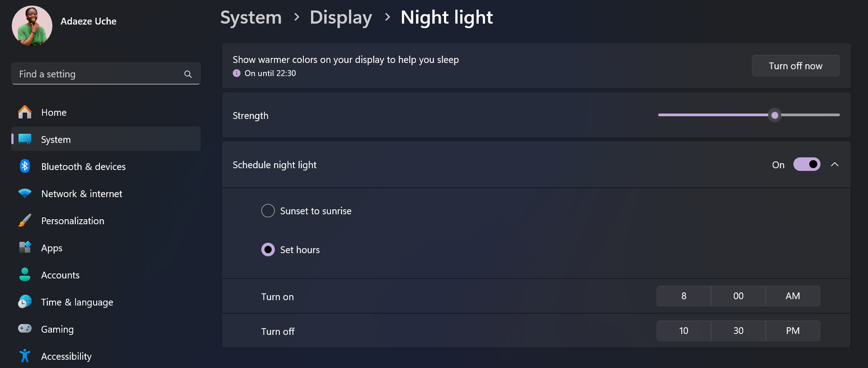Screen dimensions: 868x368
Task: Click the search magnifier in Find a setting
Action: point(188,74)
